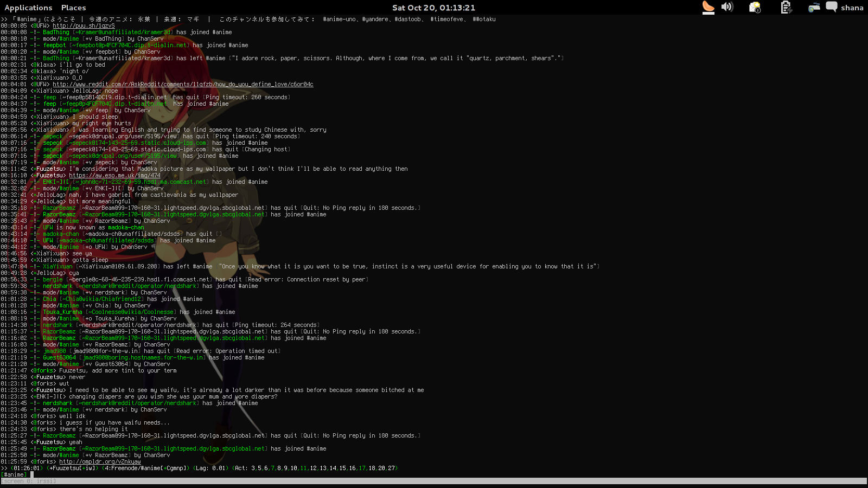Open the Applications menu
868x488 pixels.
[x=28, y=8]
